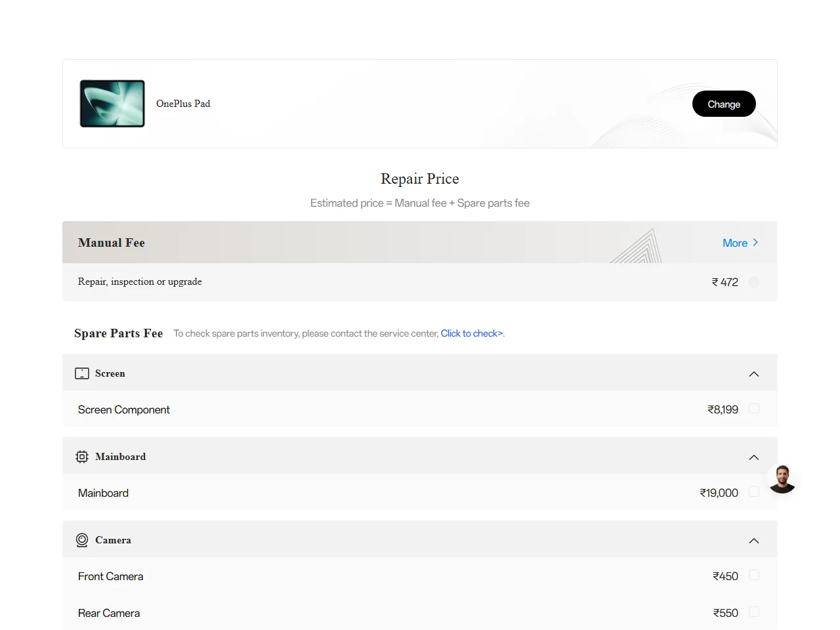This screenshot has height=630, width=840.
Task: Click the ₹550 rear camera price
Action: pyautogui.click(x=726, y=613)
